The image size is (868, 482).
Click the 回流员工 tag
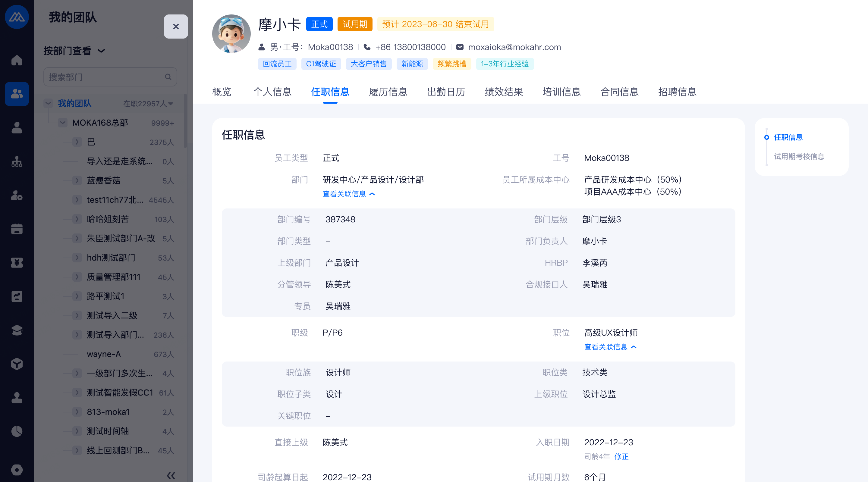point(277,64)
